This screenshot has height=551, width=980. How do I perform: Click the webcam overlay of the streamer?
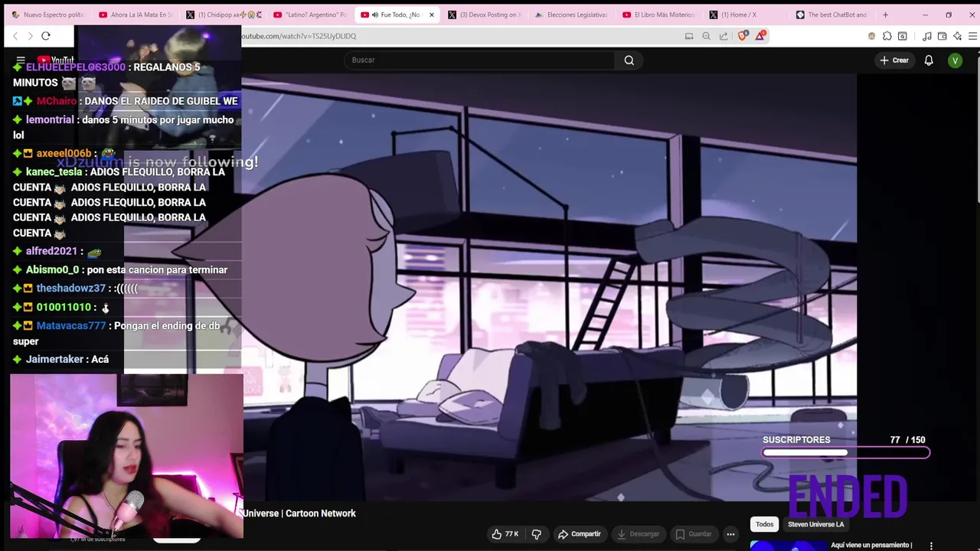coord(126,456)
